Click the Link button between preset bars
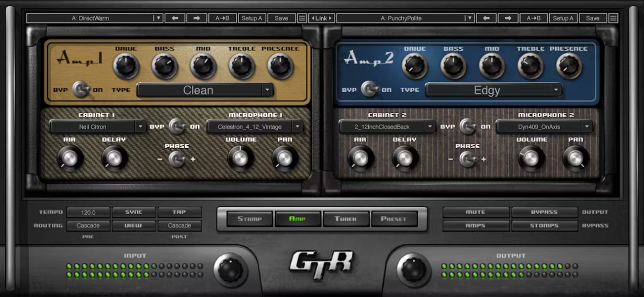Screen dimensions: 644x297 (x=321, y=18)
